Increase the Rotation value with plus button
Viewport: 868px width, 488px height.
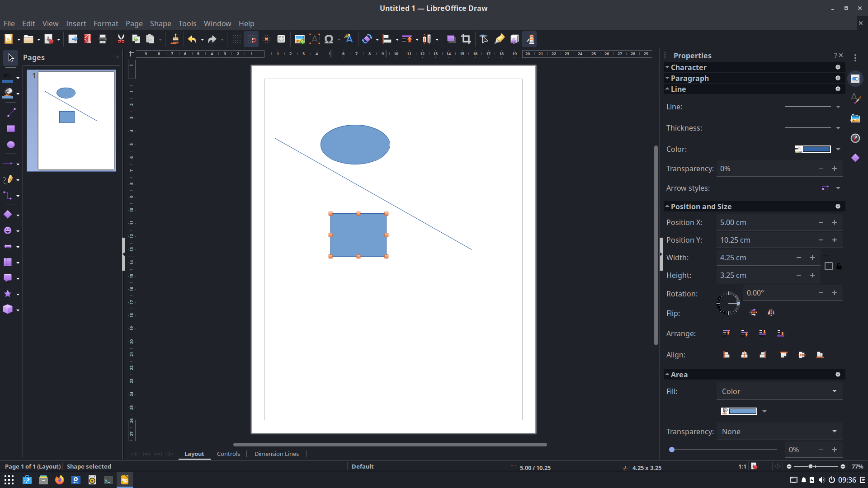click(x=835, y=293)
